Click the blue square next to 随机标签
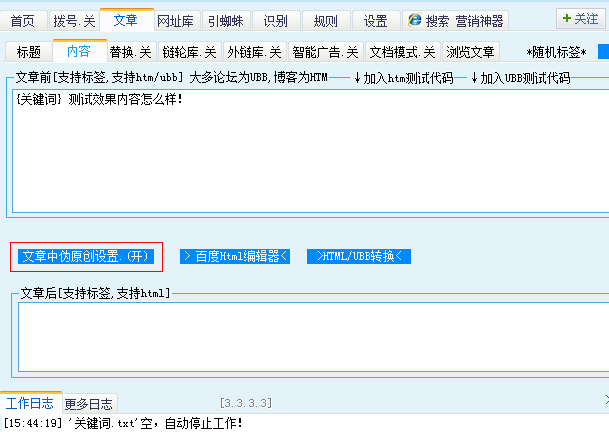The width and height of the screenshot is (609, 432). click(x=603, y=51)
